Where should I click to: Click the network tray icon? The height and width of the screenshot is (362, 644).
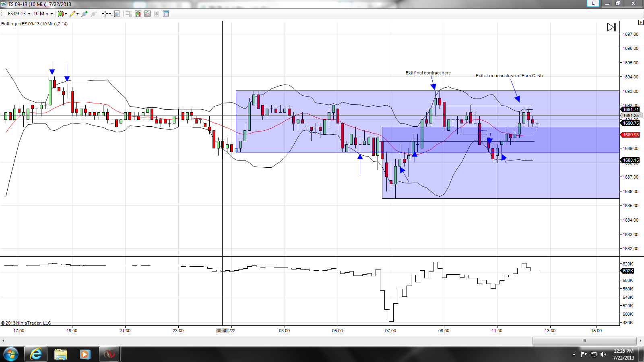click(x=593, y=354)
